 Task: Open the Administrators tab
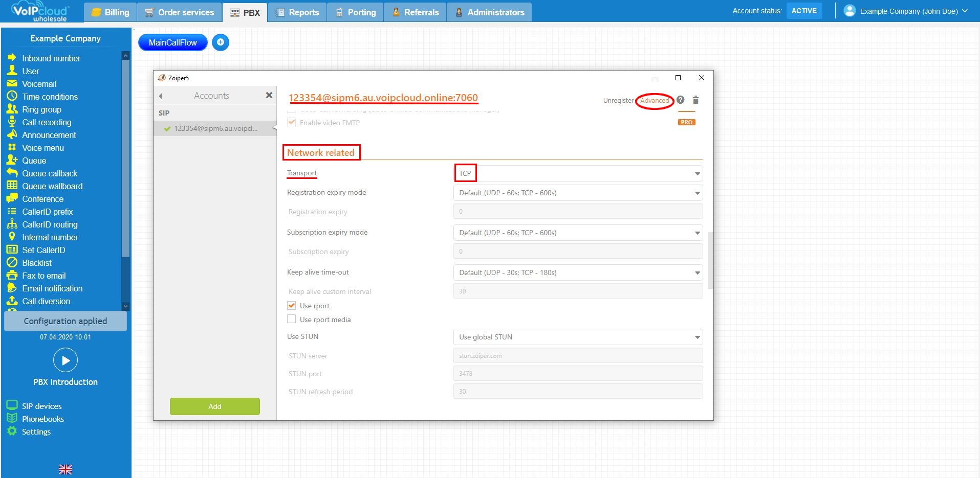click(x=489, y=12)
